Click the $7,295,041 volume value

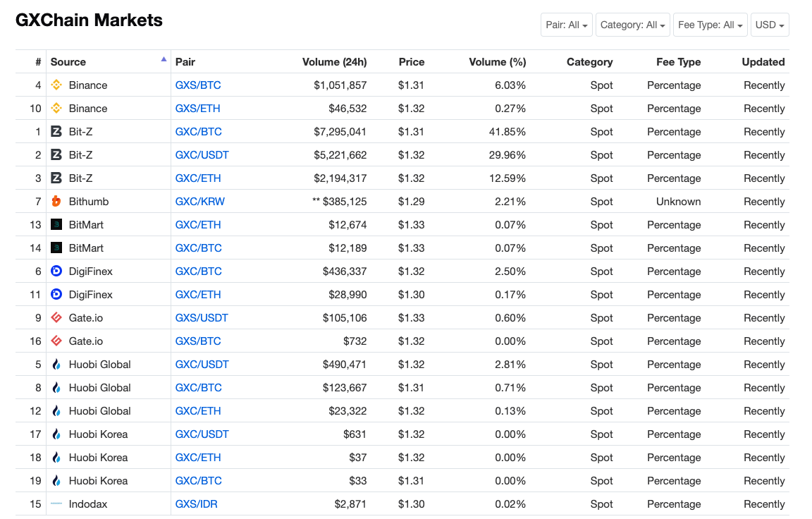[x=340, y=132]
